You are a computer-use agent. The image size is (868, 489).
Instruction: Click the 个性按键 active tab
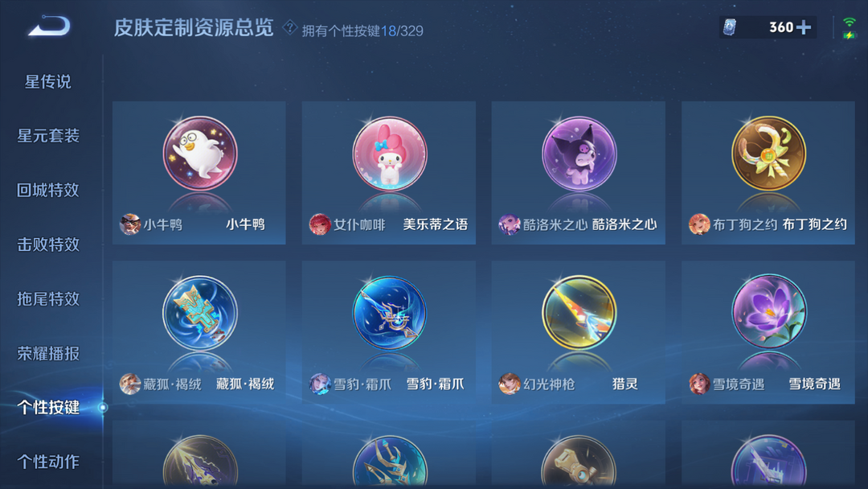[48, 408]
